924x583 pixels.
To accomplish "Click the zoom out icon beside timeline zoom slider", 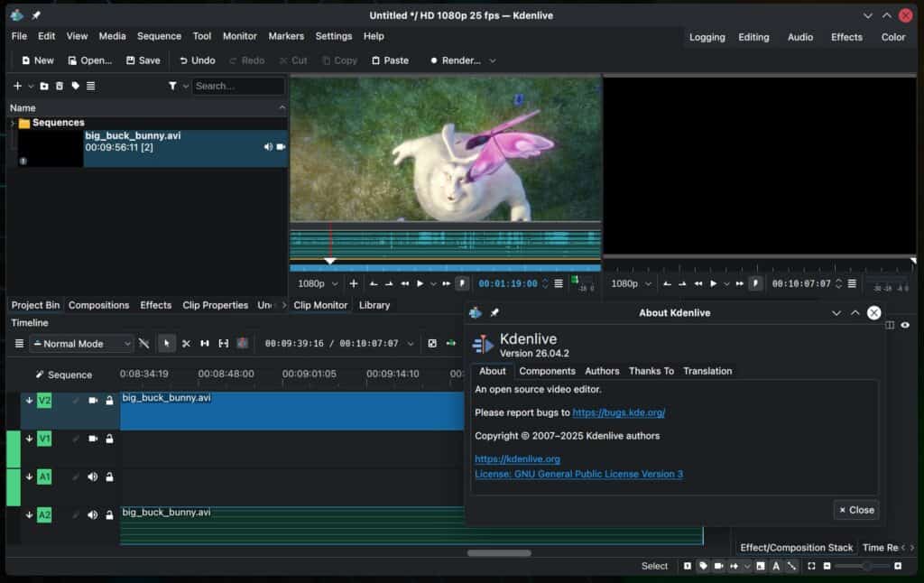I will 827,566.
